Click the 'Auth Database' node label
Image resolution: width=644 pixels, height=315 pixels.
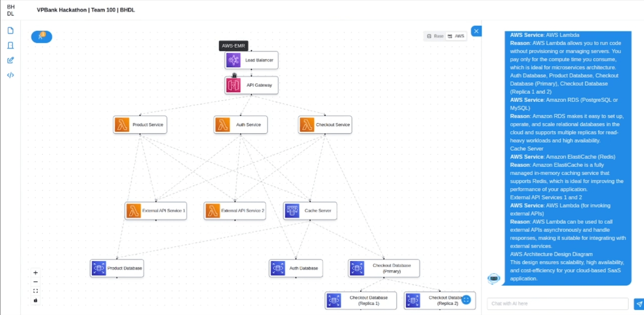(303, 268)
